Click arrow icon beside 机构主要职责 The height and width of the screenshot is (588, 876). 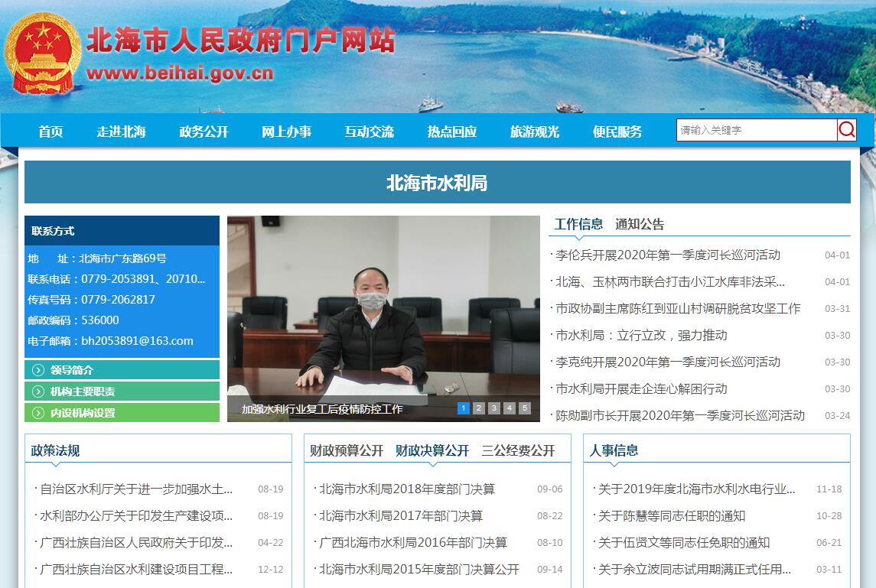pyautogui.click(x=38, y=391)
